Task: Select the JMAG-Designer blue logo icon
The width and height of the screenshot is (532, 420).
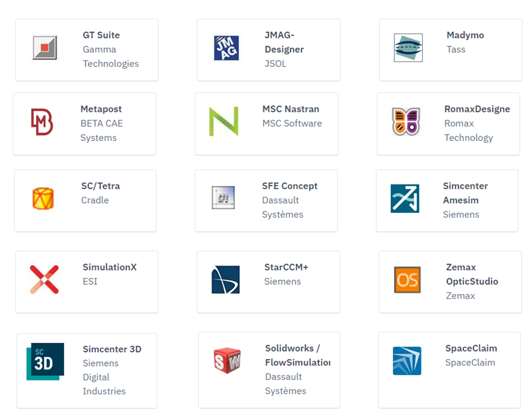Action: (x=226, y=48)
